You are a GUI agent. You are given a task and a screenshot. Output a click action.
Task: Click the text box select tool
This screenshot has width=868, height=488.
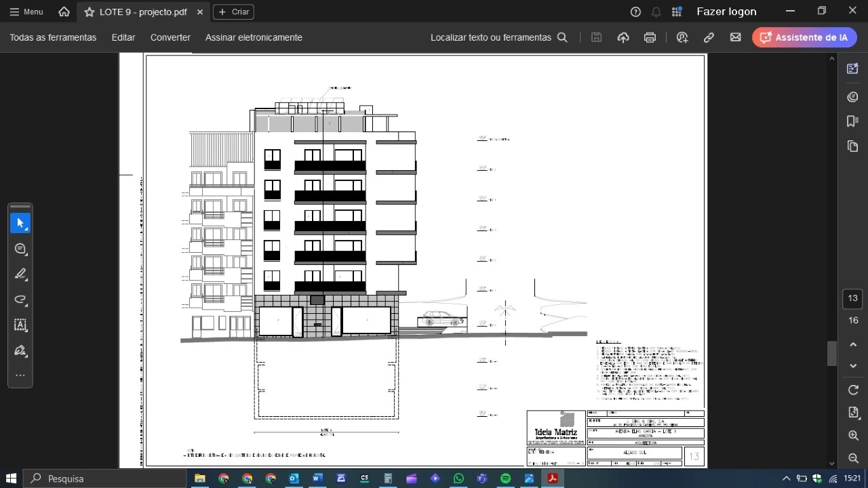click(20, 325)
